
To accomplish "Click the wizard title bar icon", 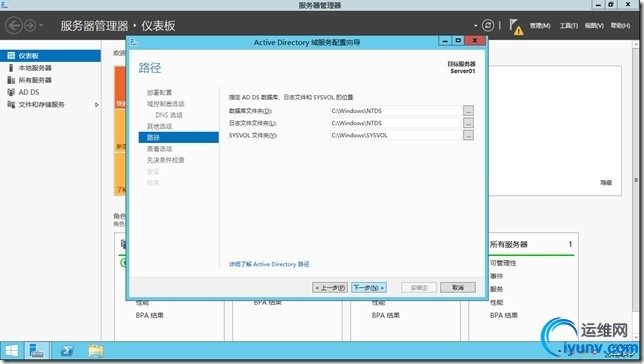I will click(134, 42).
